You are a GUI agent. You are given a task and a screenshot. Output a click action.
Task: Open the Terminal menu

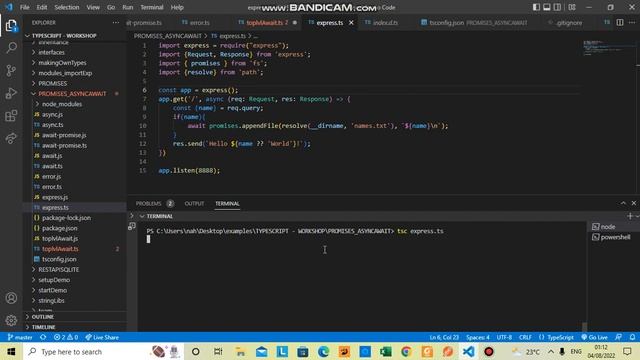click(x=151, y=7)
